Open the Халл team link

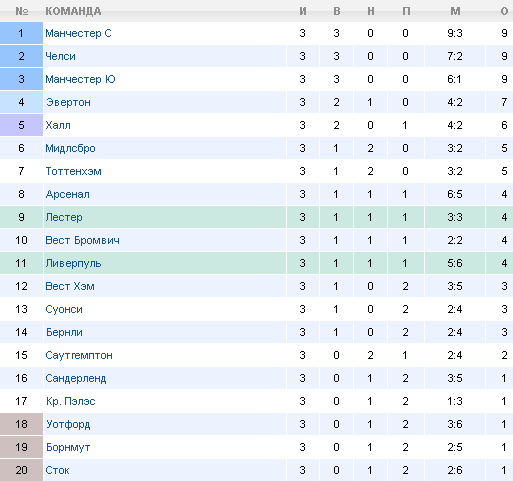pos(58,125)
